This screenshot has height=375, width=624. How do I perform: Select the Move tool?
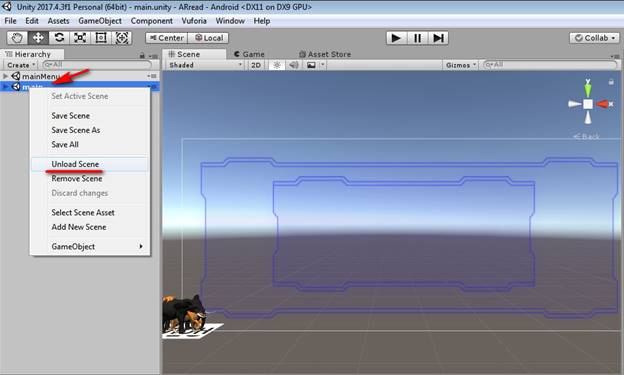(x=38, y=38)
